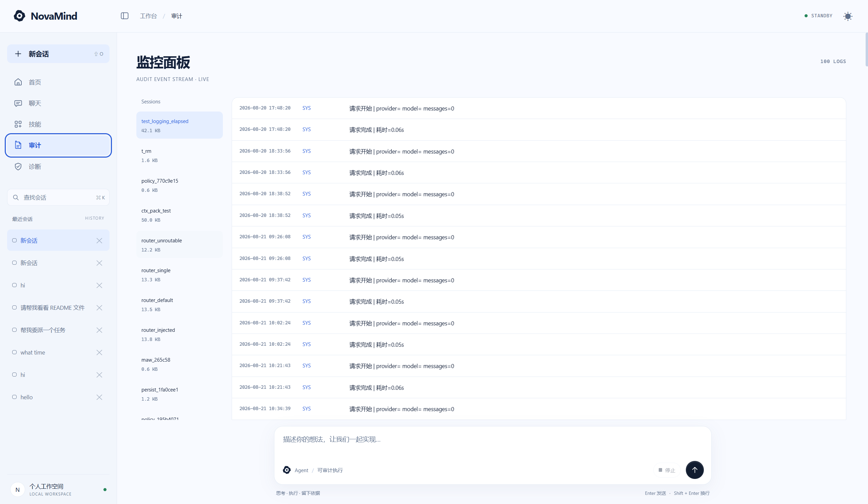Click the HISTORY label

[95, 218]
